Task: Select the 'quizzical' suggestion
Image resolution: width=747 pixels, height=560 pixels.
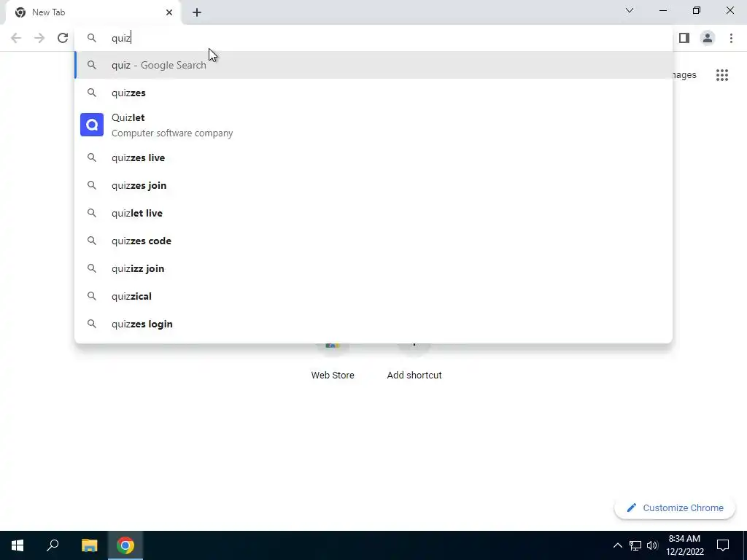Action: click(x=373, y=296)
